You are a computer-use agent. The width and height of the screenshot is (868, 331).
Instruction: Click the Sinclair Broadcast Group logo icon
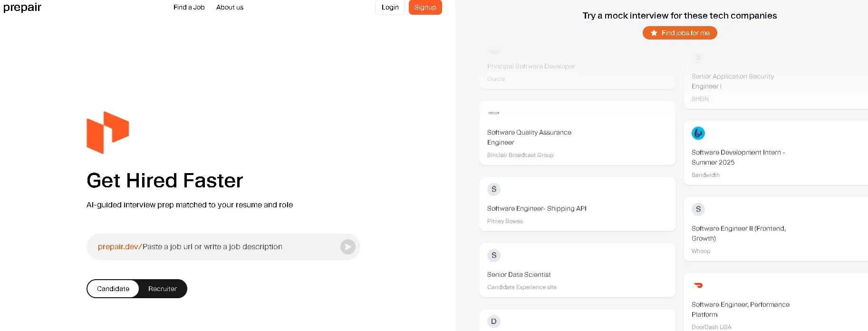click(494, 113)
